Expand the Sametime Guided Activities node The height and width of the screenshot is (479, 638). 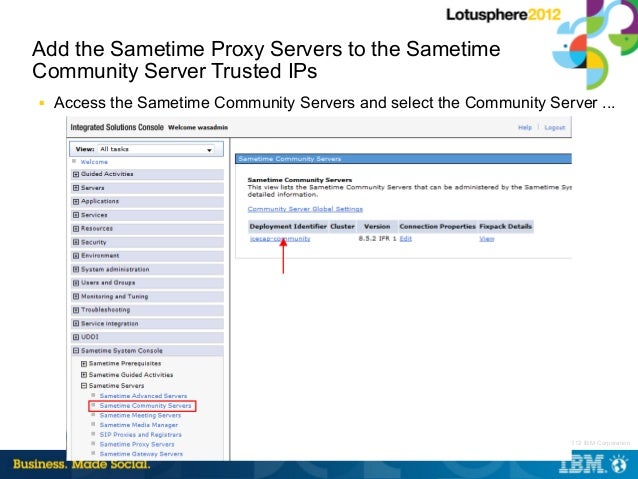point(84,375)
